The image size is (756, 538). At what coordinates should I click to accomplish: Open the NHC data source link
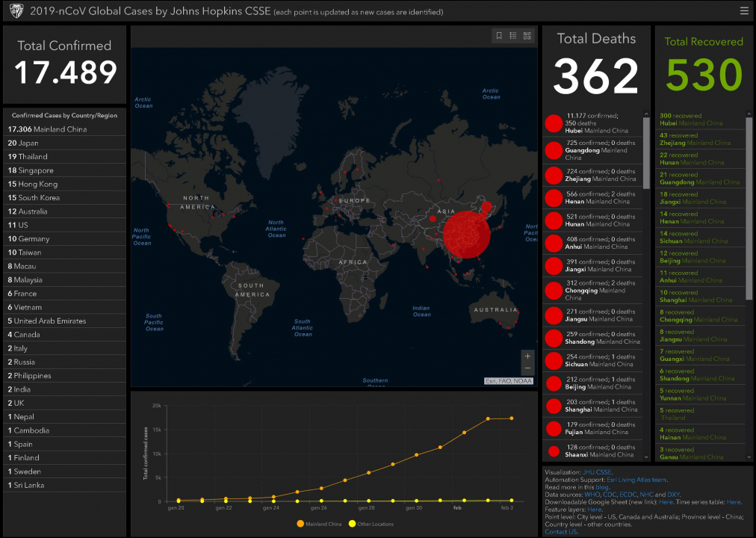point(646,495)
